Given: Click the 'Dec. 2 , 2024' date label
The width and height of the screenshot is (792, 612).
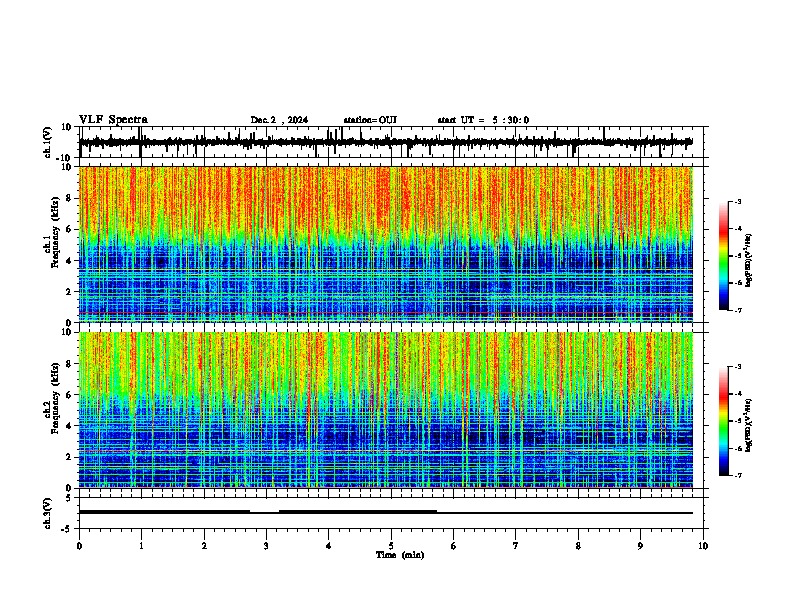Looking at the screenshot, I should [279, 120].
